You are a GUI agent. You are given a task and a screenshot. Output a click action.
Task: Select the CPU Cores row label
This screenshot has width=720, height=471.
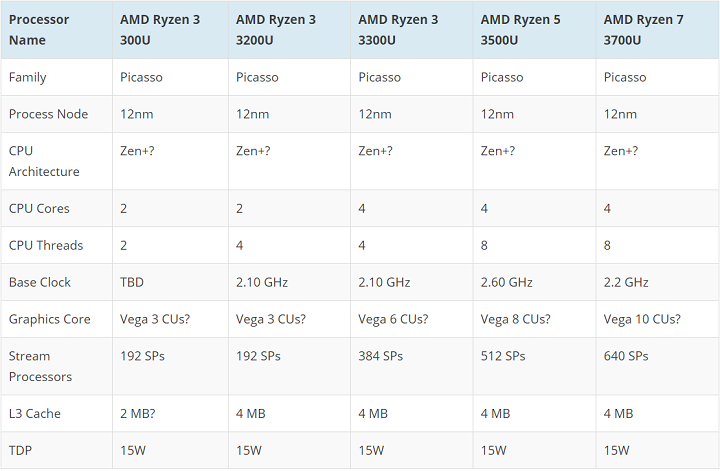click(x=39, y=208)
